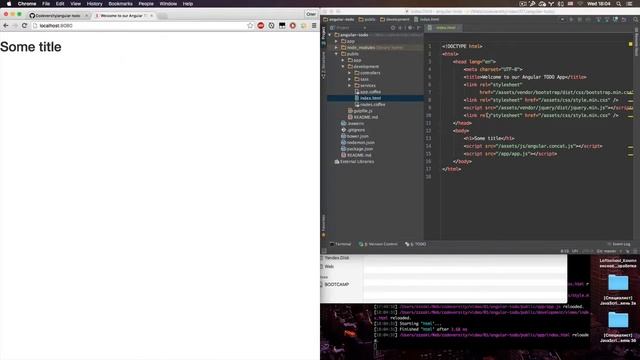Click Chrome's back navigation arrow

(x=6, y=26)
